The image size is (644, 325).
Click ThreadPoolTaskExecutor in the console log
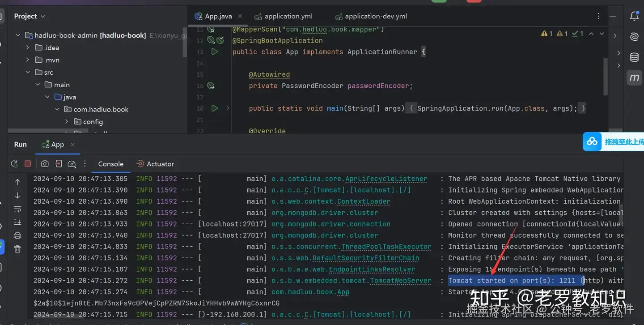pos(386,247)
